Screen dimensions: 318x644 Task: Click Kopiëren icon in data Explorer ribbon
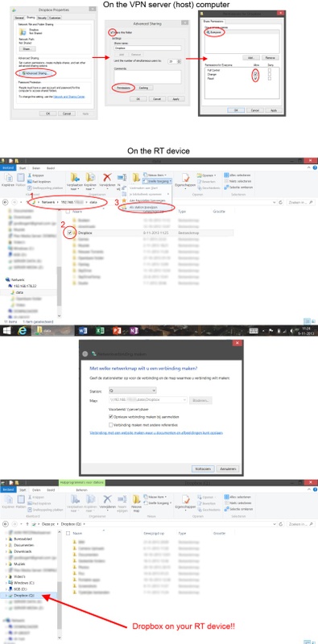tap(7, 180)
